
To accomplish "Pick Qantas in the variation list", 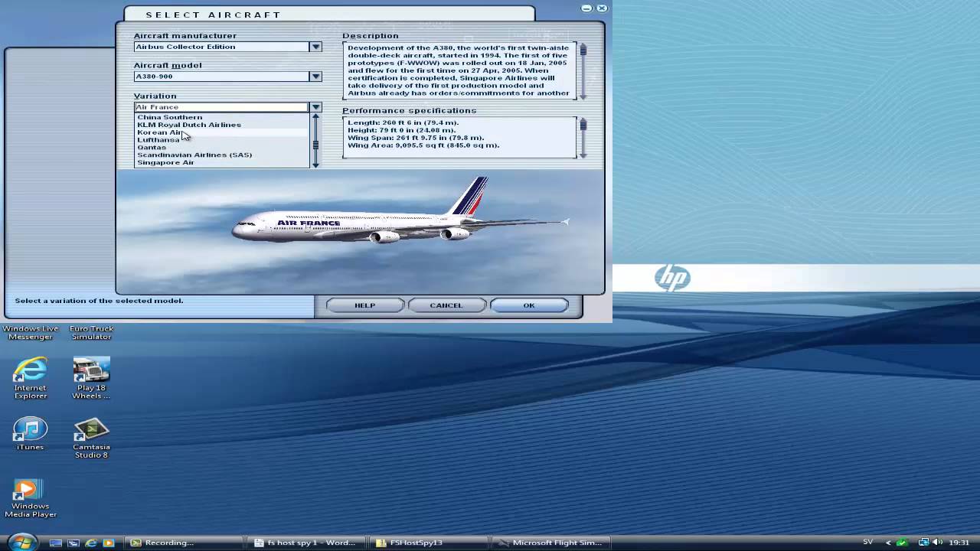I will (151, 147).
